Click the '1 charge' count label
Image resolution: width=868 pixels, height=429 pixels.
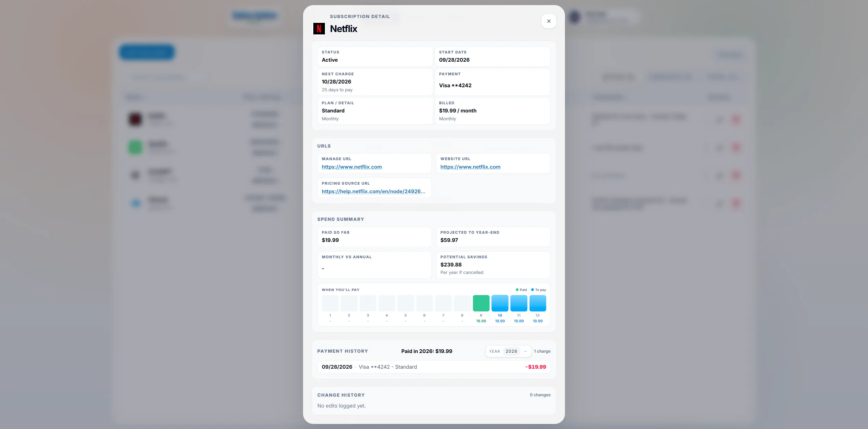click(542, 351)
